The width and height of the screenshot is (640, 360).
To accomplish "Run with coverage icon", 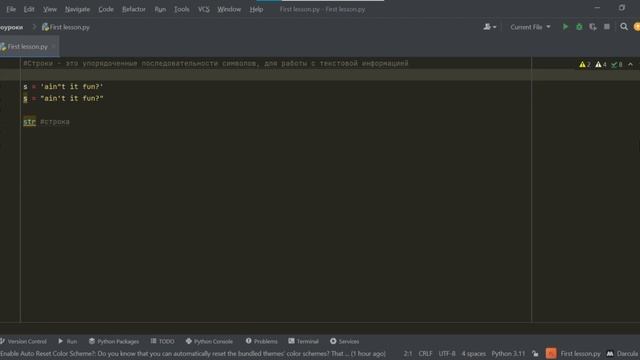I will tap(593, 27).
